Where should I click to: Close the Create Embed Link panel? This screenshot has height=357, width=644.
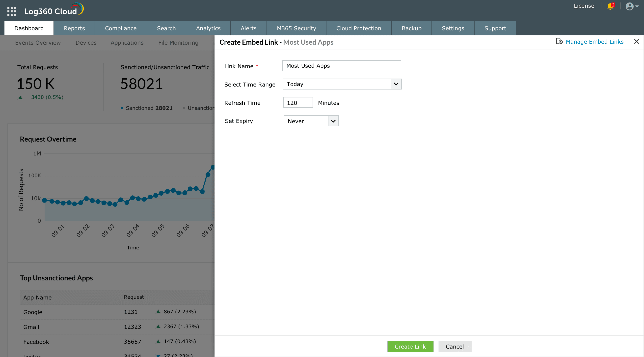click(637, 42)
